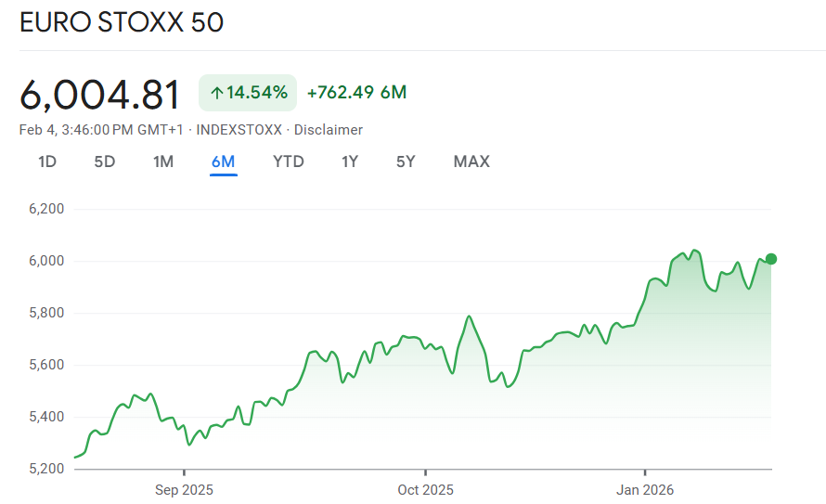
Task: Click the green endpoint dot on chart line
Action: click(x=771, y=259)
